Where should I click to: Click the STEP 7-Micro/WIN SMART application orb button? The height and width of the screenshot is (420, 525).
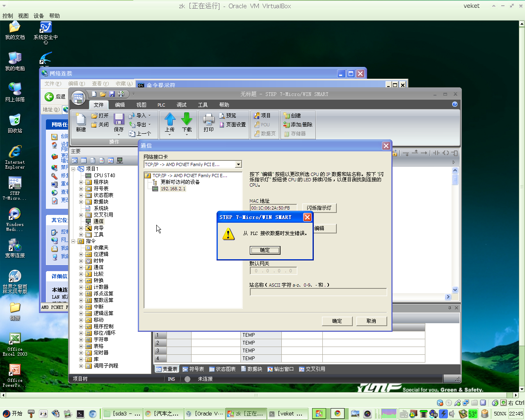pyautogui.click(x=78, y=98)
